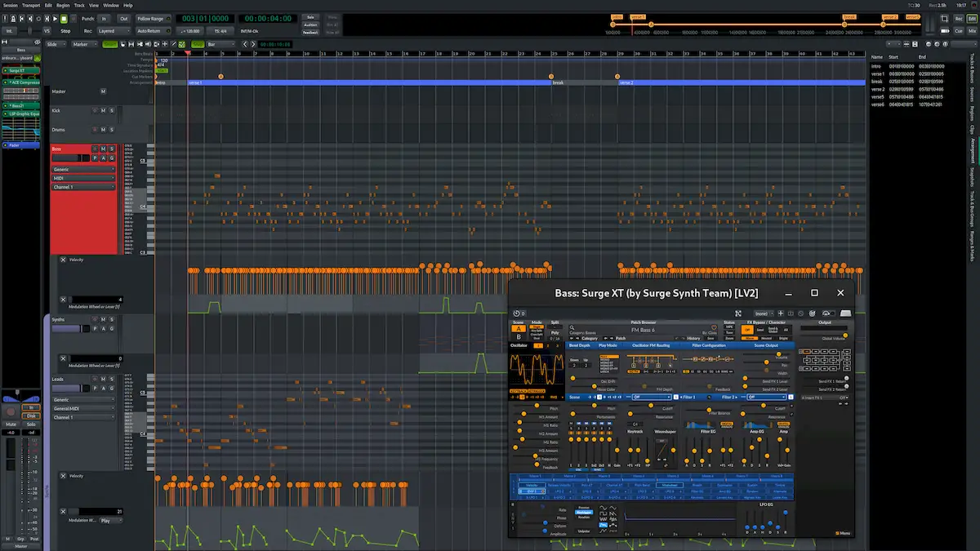Open Surge XT Filter 1 type dropdown
The width and height of the screenshot is (980, 551).
pyautogui.click(x=652, y=397)
